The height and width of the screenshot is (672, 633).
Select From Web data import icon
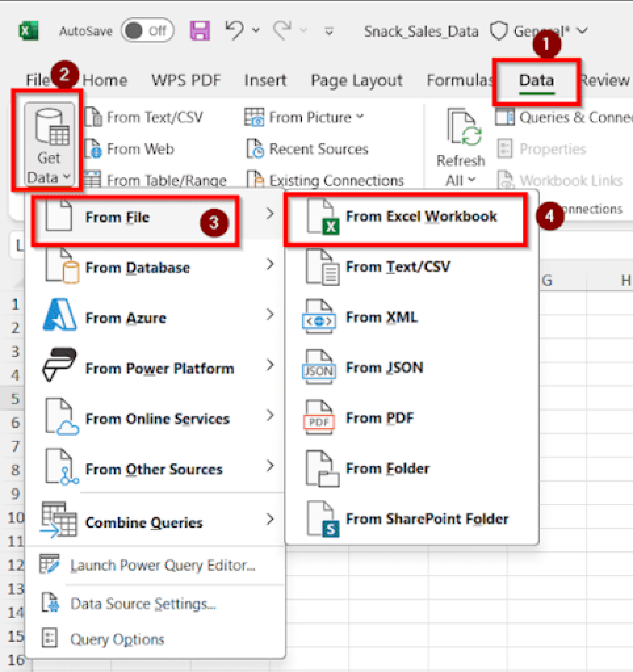(x=94, y=148)
